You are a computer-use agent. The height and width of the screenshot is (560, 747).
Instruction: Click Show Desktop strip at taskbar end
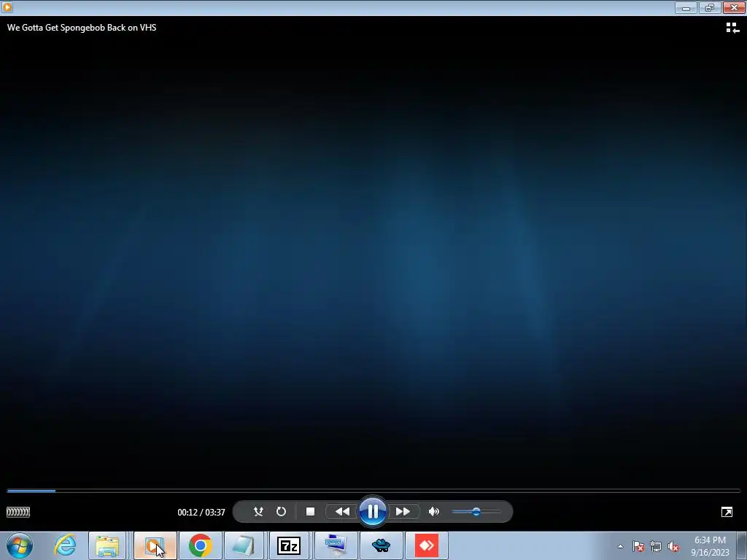coord(743,545)
